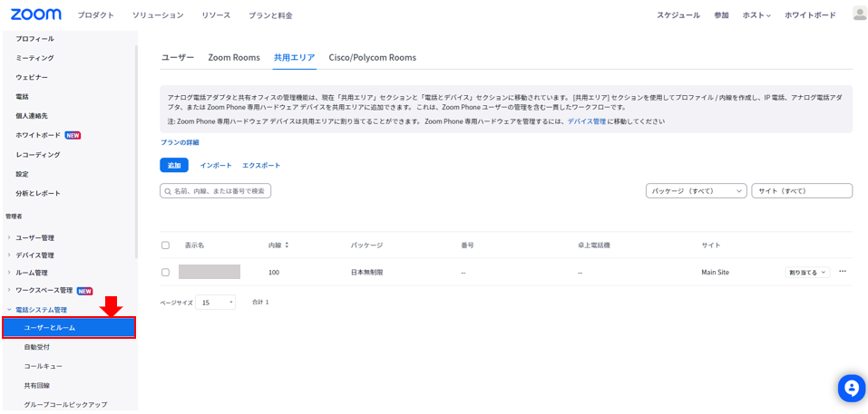Open the ホスト dropdown in header
The image size is (868, 414).
pos(756,15)
